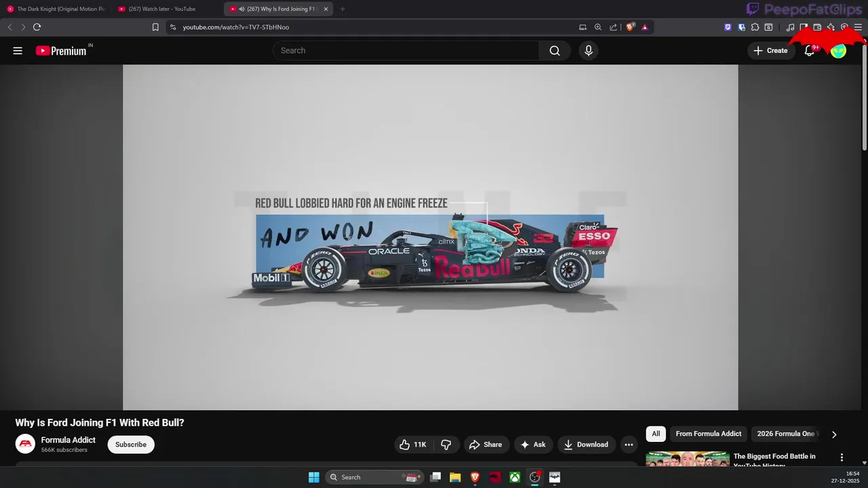
Task: Click the Windows taskbar Search box
Action: click(x=374, y=477)
